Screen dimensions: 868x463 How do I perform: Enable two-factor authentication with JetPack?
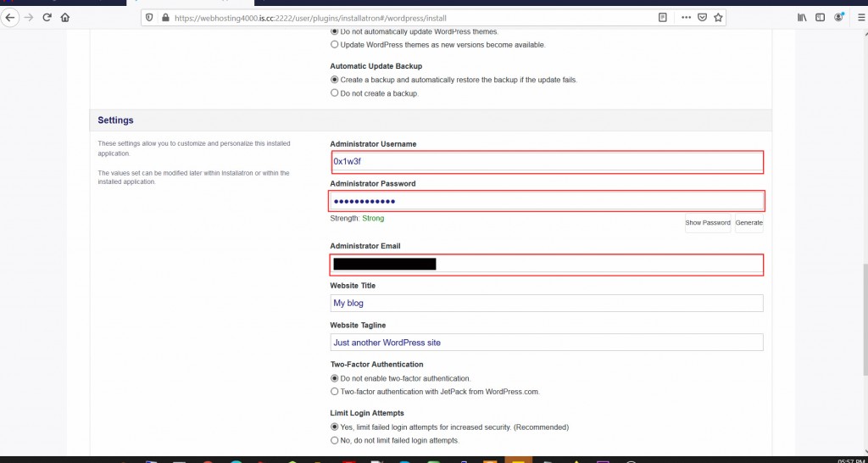pyautogui.click(x=334, y=392)
